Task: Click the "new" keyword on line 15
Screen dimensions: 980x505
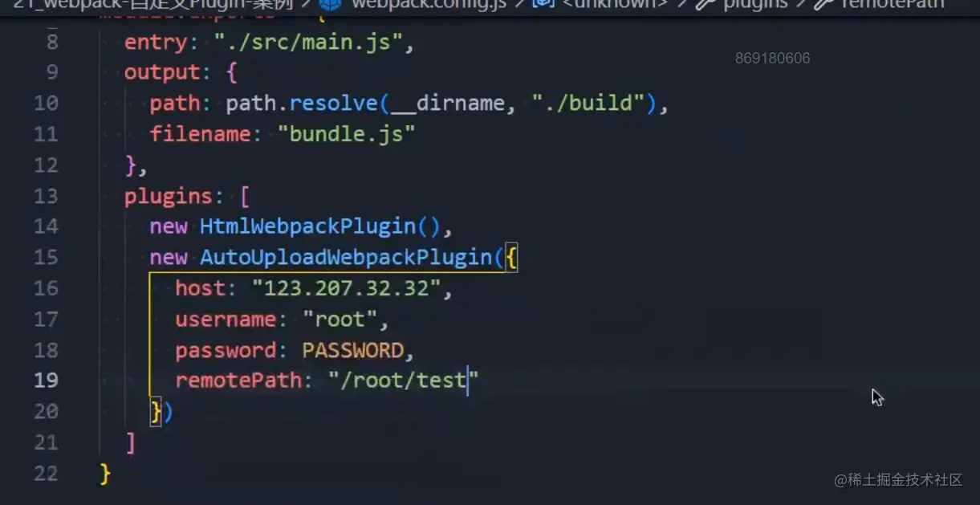Action: click(x=169, y=257)
